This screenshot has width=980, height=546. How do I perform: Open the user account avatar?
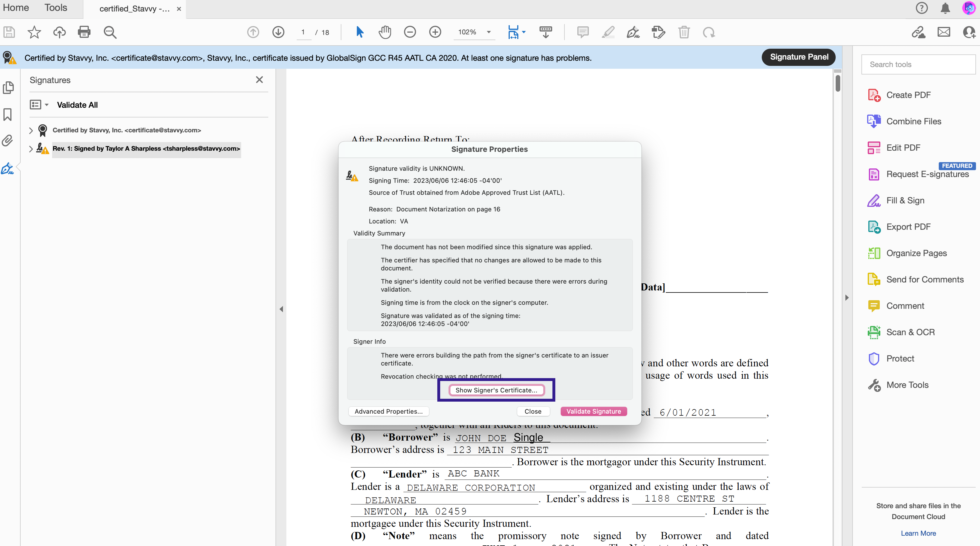coord(968,8)
